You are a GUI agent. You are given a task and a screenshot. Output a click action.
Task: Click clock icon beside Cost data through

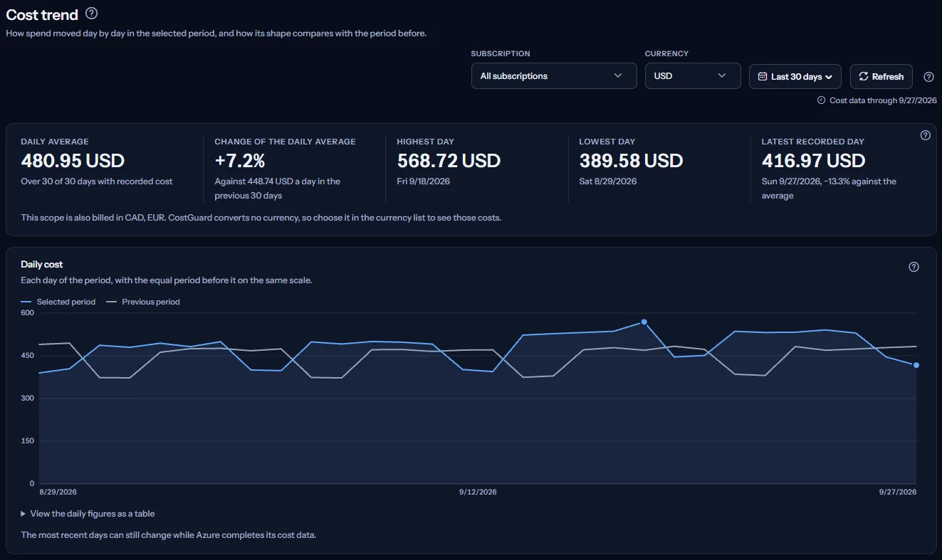(x=821, y=100)
